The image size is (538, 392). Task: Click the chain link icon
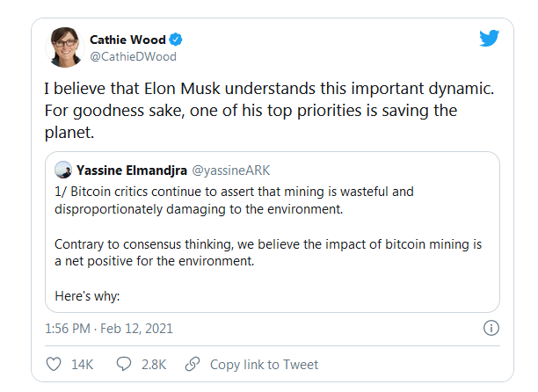(193, 364)
